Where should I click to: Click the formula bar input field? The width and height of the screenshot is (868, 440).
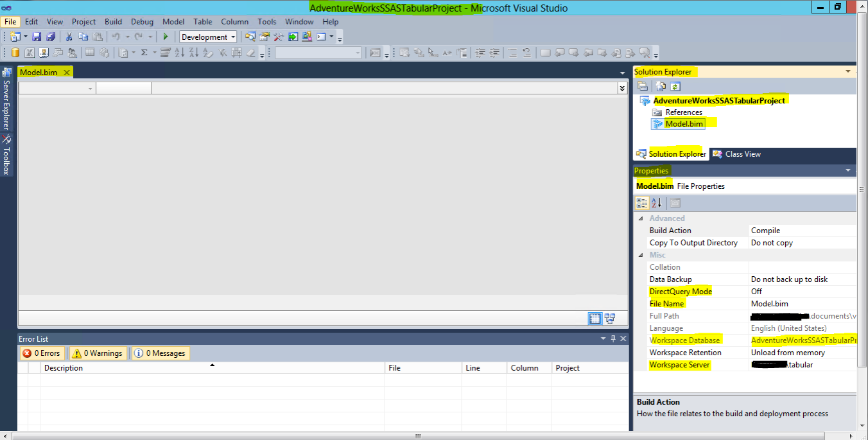384,88
